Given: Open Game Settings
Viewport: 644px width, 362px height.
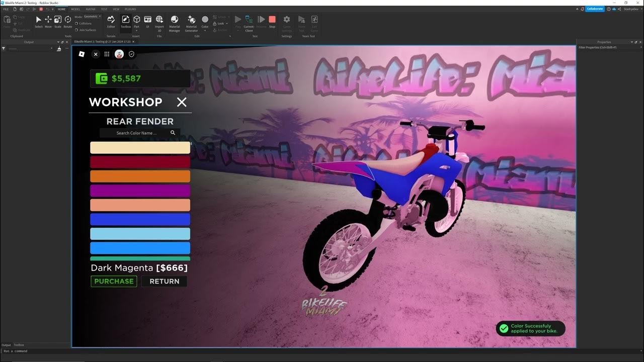Looking at the screenshot, I should click(x=287, y=23).
